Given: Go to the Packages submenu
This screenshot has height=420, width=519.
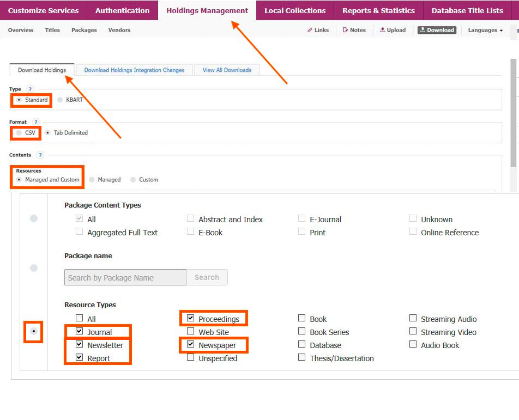Looking at the screenshot, I should (x=84, y=30).
